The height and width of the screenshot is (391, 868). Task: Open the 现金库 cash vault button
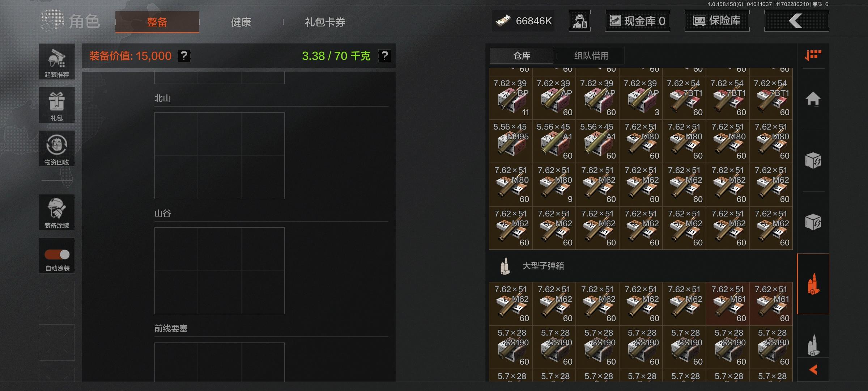[x=637, y=21]
